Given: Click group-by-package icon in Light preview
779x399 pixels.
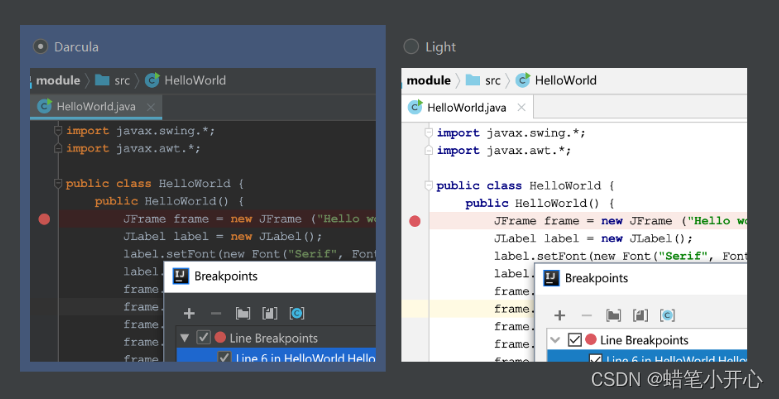Looking at the screenshot, I should [614, 316].
